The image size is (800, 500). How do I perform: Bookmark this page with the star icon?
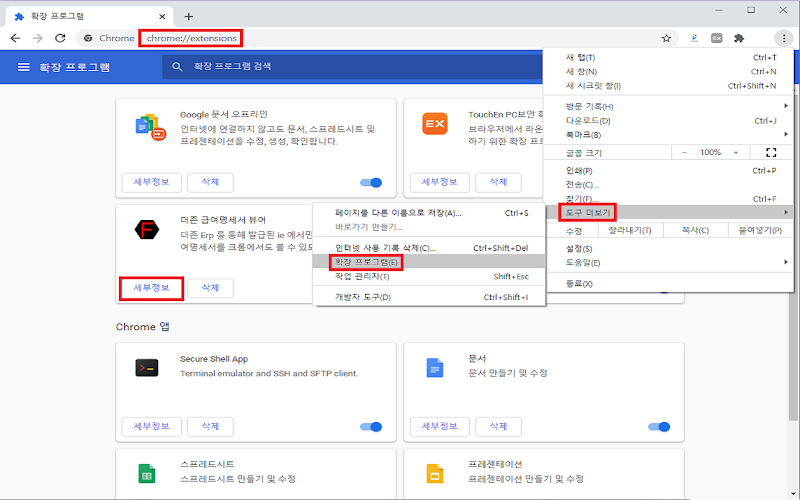click(666, 38)
